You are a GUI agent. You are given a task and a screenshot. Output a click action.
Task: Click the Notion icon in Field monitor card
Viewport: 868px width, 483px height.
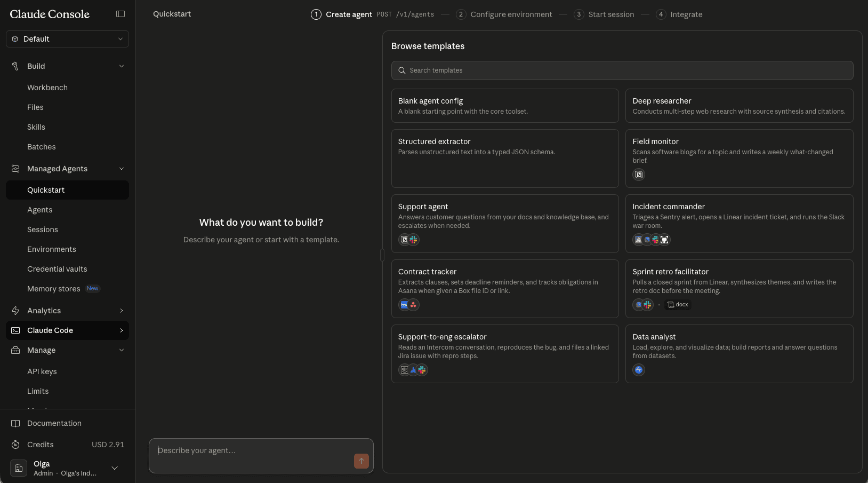point(639,175)
